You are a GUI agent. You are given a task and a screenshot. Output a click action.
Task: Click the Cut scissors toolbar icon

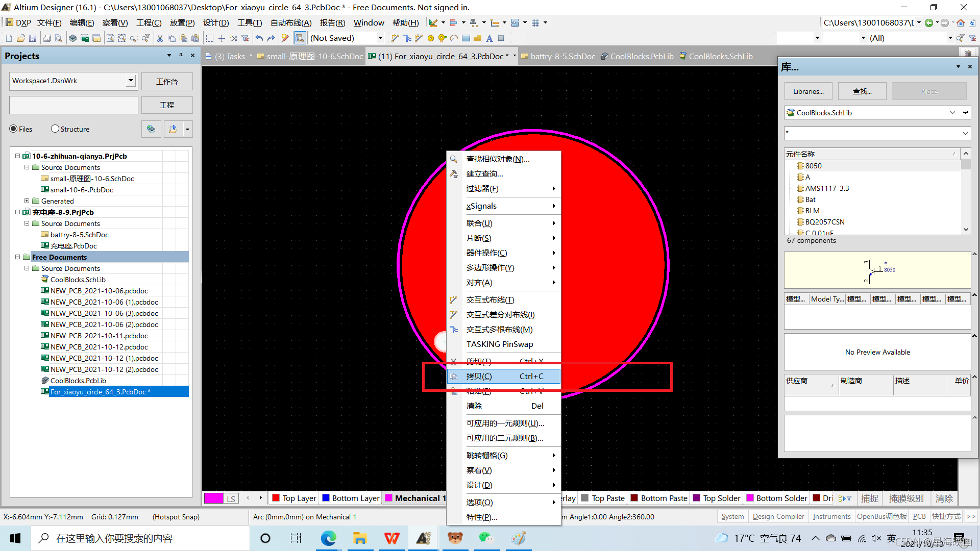coord(160,38)
